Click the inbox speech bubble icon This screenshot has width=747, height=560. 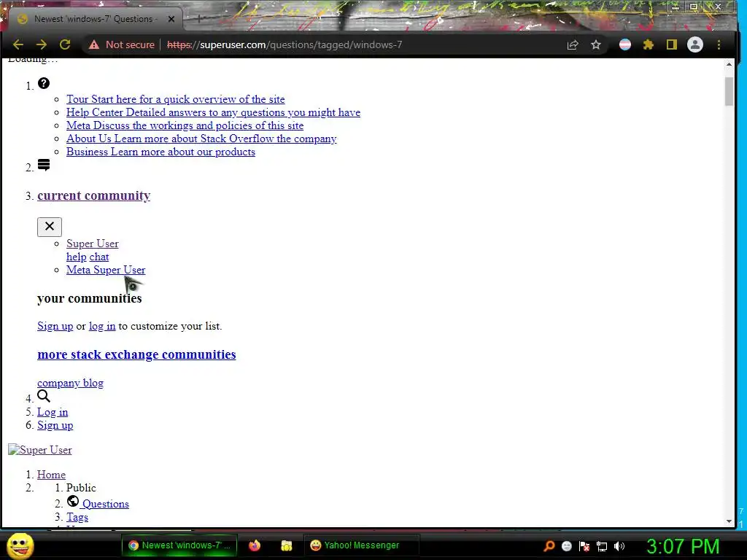(x=44, y=165)
